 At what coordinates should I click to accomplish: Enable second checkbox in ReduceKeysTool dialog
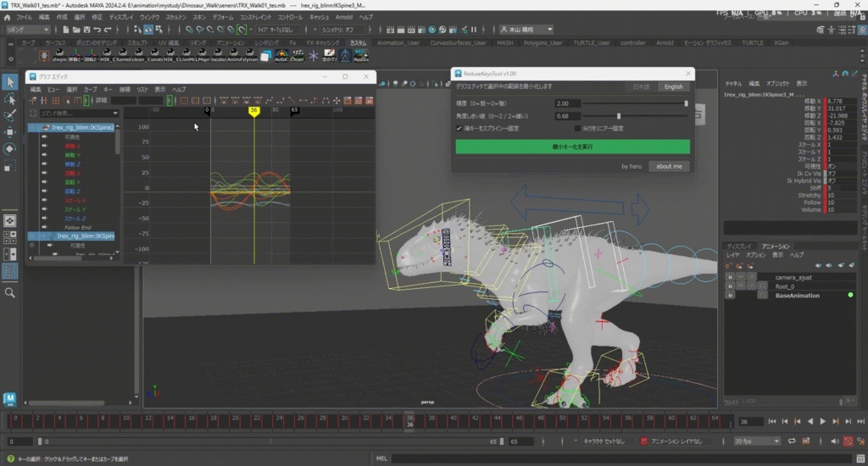point(577,129)
